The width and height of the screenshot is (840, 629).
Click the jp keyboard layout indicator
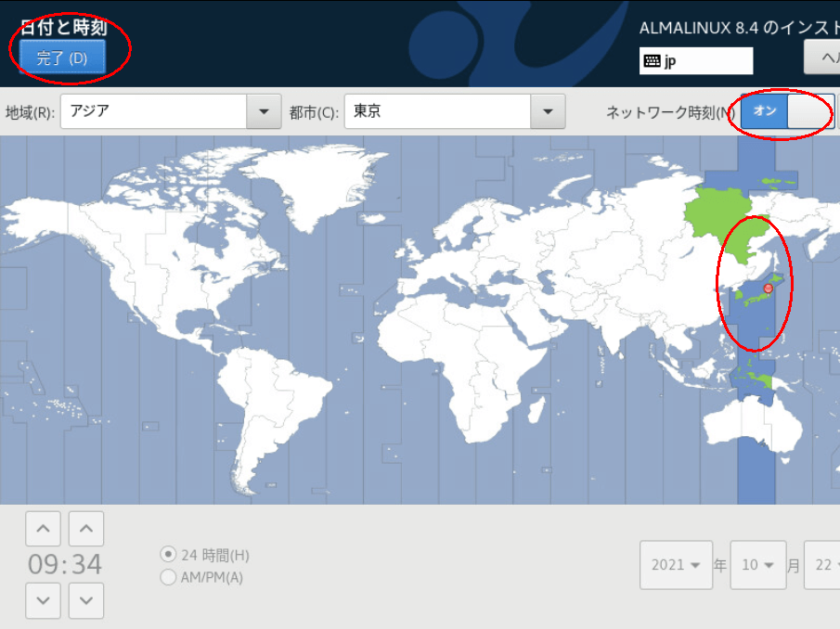pyautogui.click(x=696, y=60)
